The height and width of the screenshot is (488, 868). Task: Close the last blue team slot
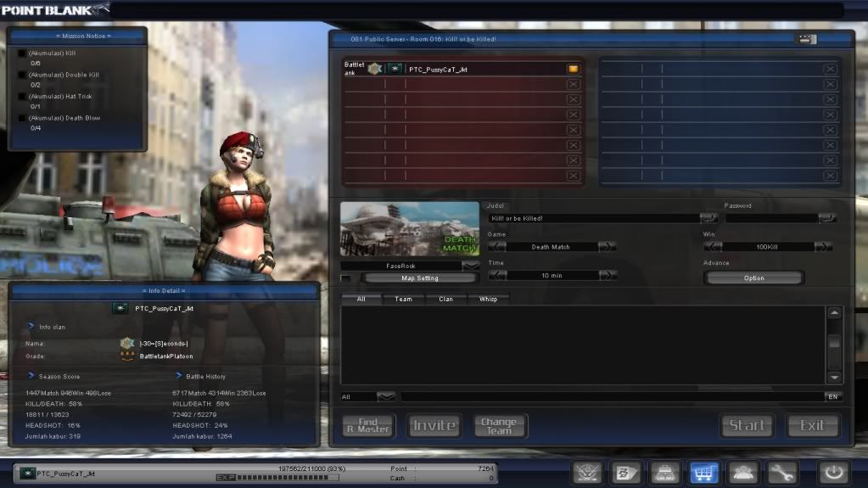[x=830, y=176]
